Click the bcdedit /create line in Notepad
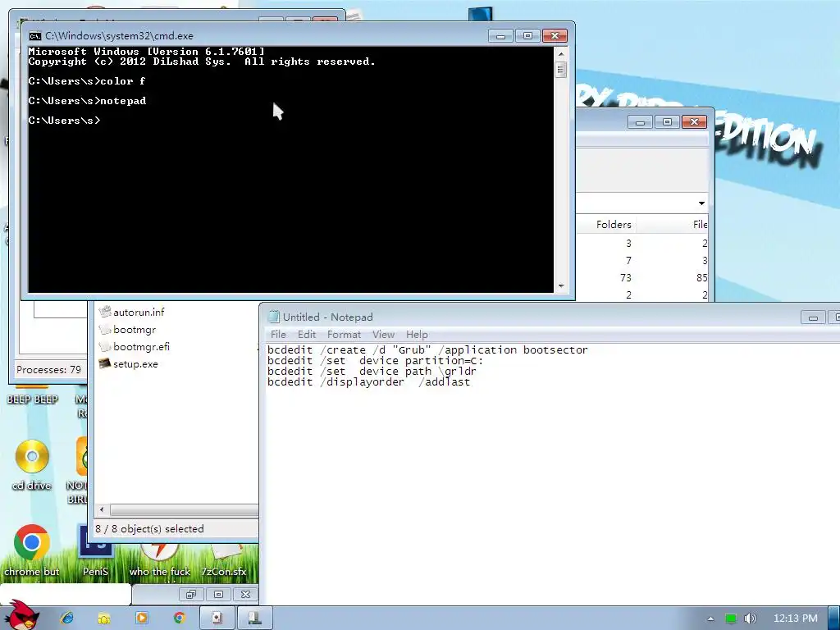The width and height of the screenshot is (840, 630). tap(427, 349)
